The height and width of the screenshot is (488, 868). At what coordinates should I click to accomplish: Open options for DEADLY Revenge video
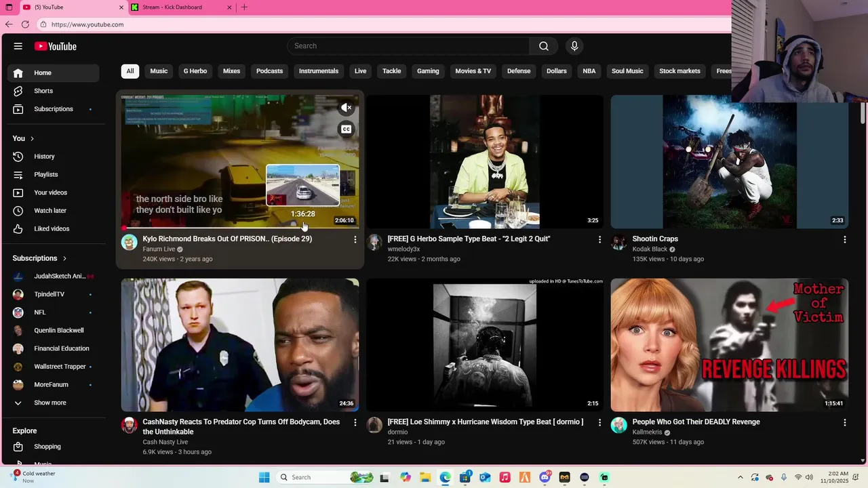845,422
